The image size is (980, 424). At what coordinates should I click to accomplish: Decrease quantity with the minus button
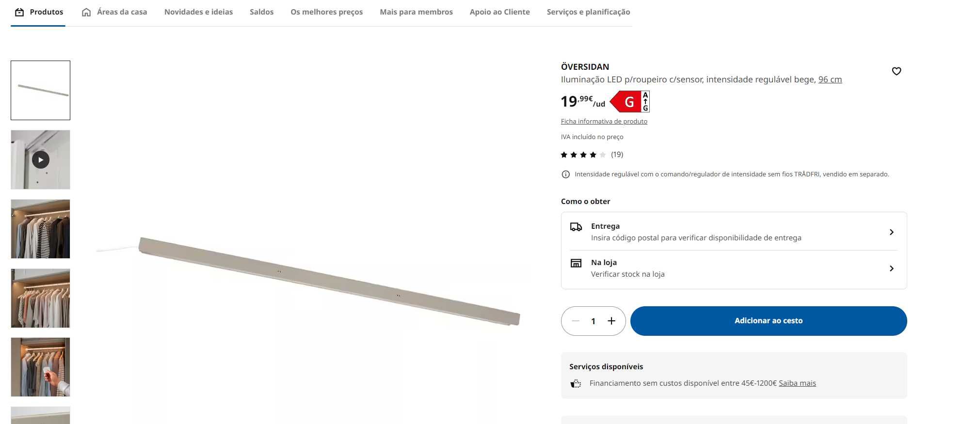click(576, 321)
